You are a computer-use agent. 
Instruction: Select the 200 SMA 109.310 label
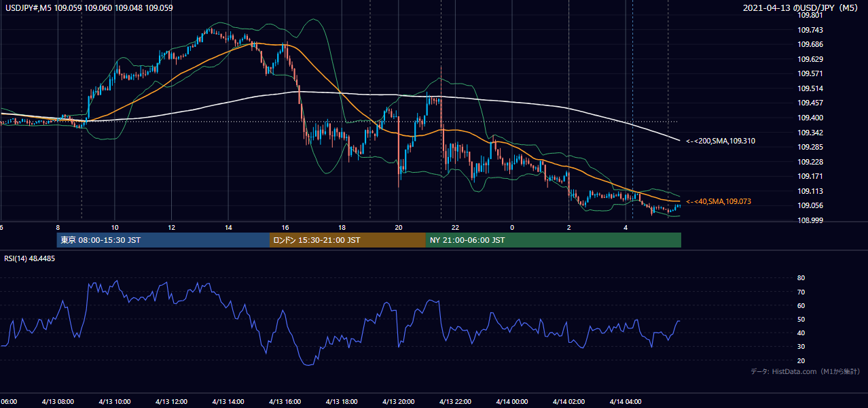pos(720,141)
